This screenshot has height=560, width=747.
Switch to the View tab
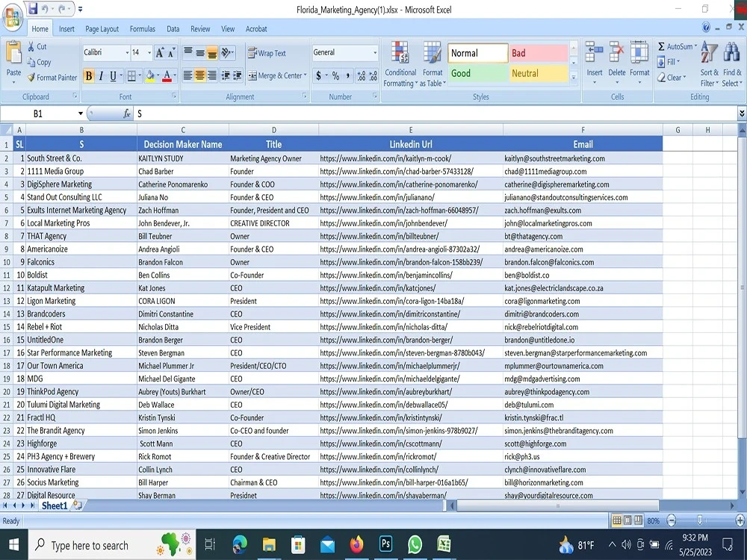coord(228,29)
